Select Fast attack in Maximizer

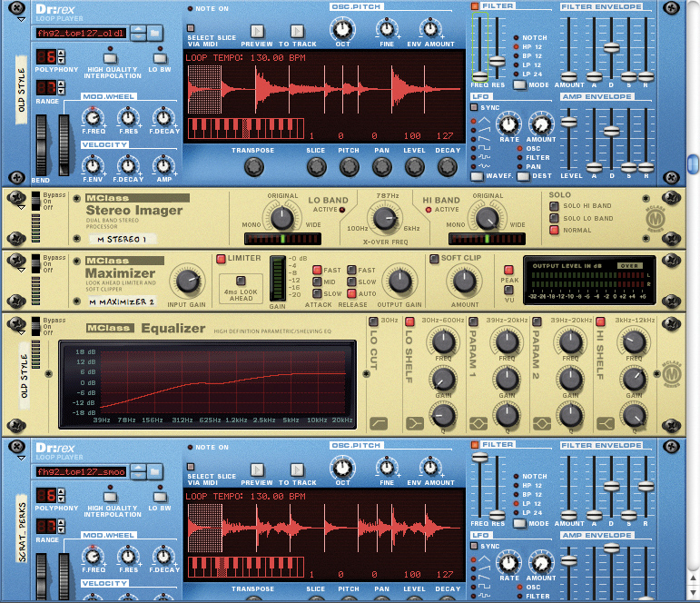click(317, 270)
